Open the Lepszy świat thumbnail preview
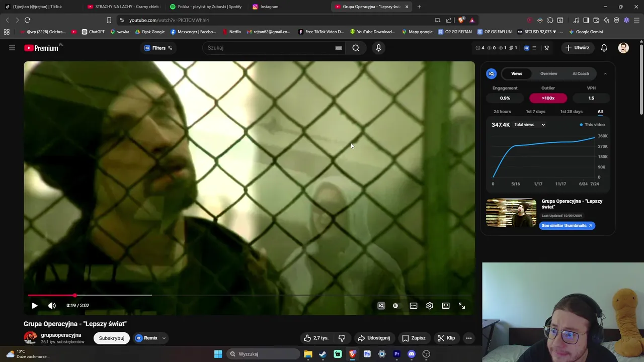 coord(511,213)
